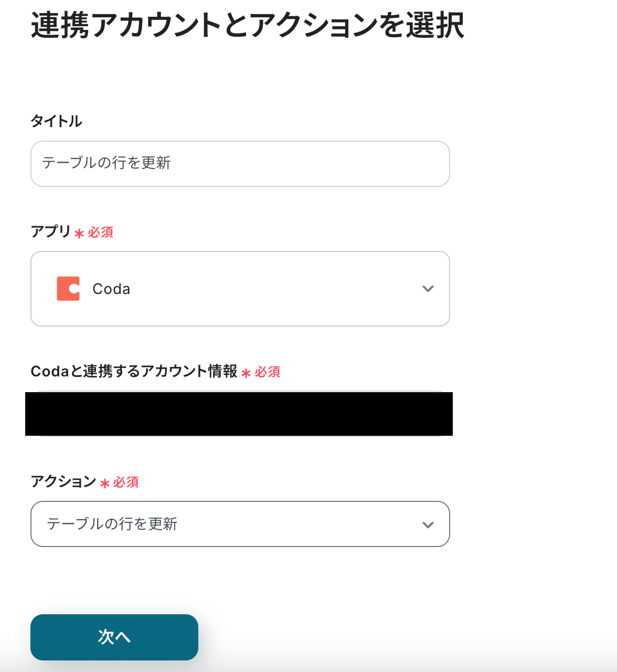Open the Codaと連携するアカウント情報 selector field
The width and height of the screenshot is (617, 672).
click(239, 414)
